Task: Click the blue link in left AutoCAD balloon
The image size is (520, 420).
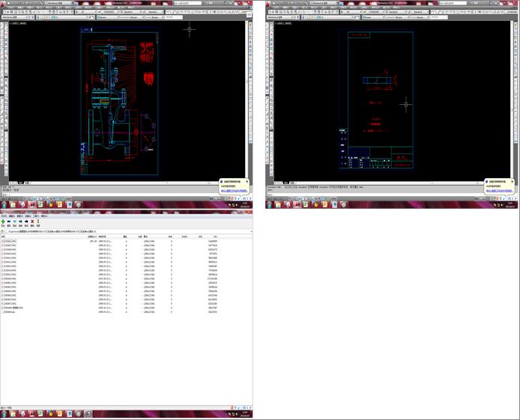Action: pos(234,191)
